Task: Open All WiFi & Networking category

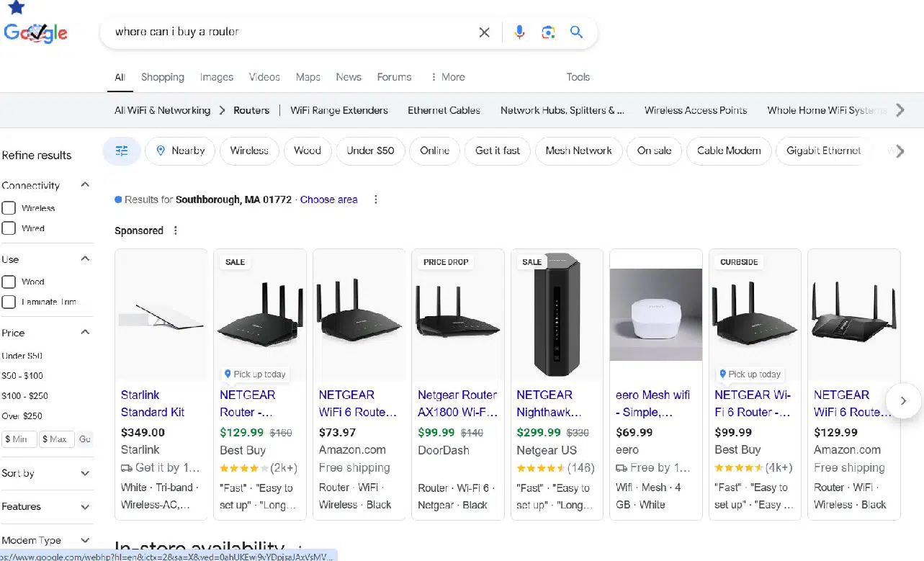Action: pos(162,110)
